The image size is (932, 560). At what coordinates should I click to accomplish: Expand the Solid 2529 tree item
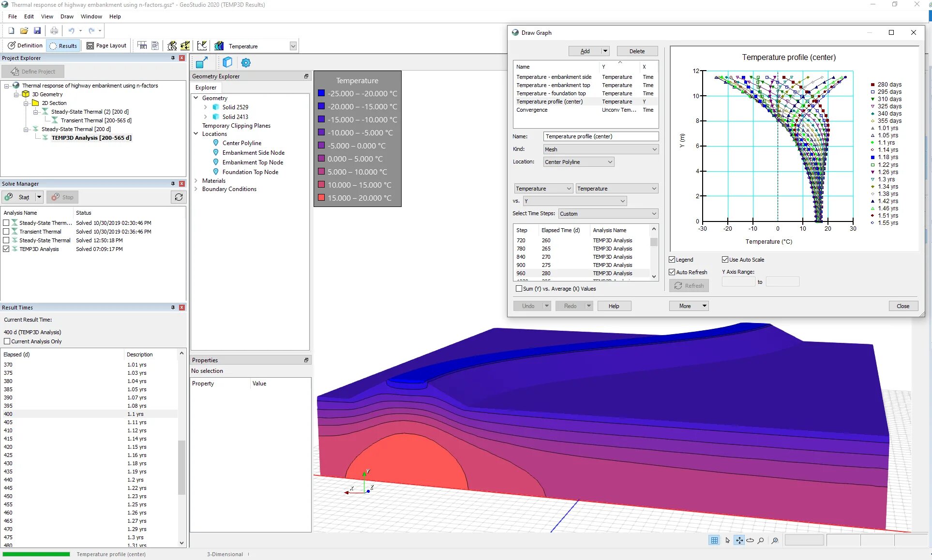205,107
